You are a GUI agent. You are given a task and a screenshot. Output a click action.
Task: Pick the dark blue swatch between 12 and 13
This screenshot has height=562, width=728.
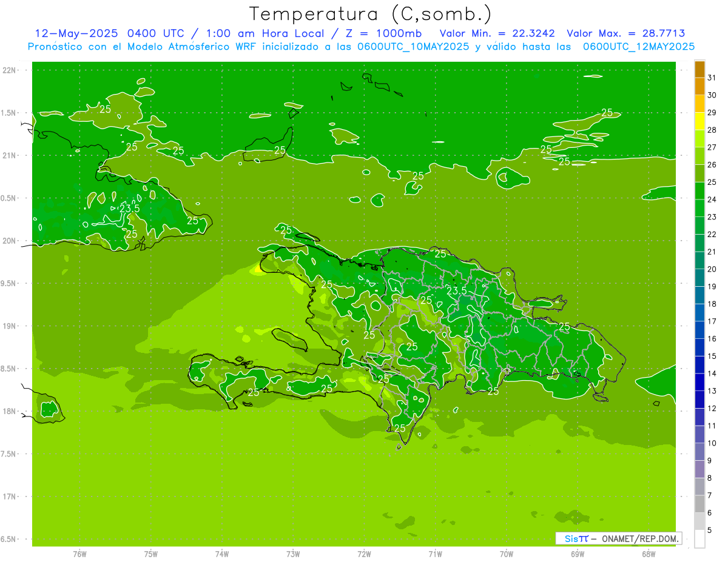pyautogui.click(x=700, y=400)
